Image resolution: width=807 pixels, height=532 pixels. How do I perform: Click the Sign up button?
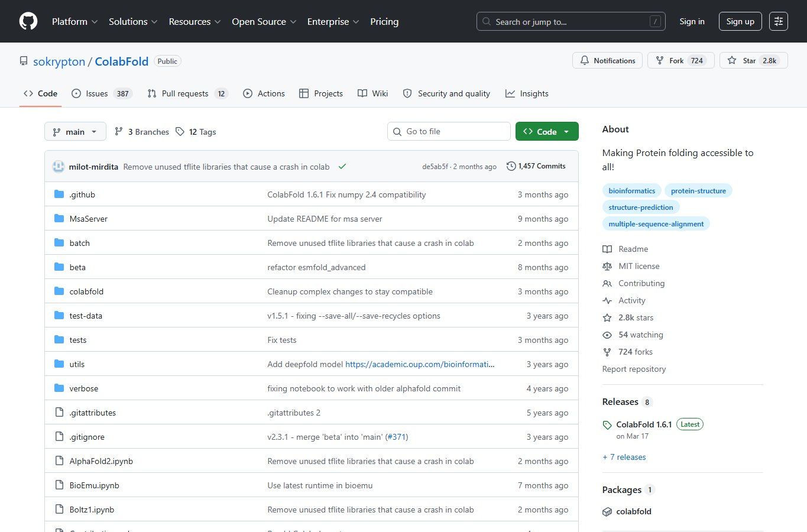[740, 21]
